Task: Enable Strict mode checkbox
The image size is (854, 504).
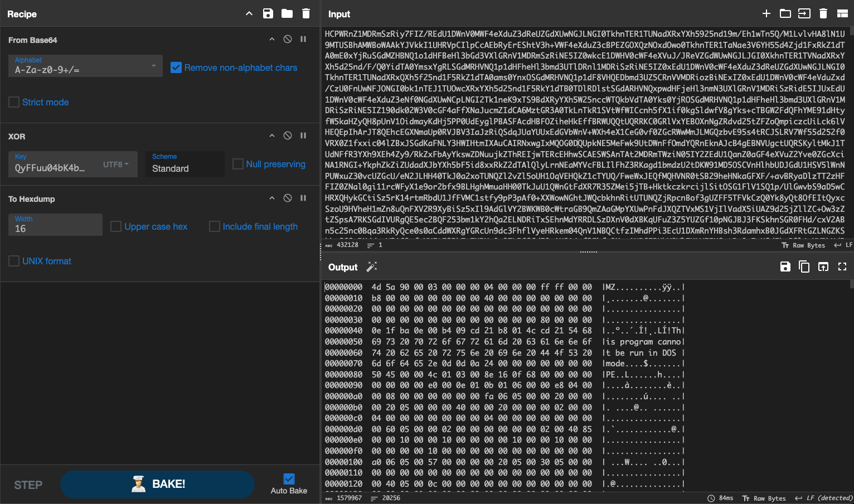Action: 14,102
